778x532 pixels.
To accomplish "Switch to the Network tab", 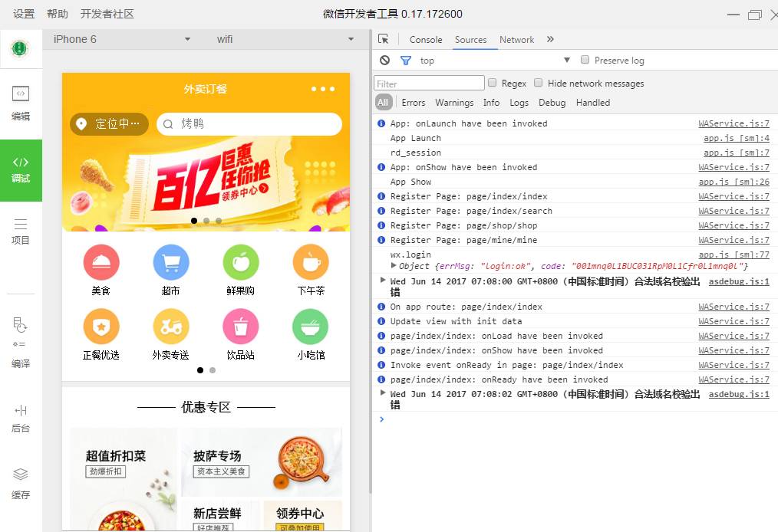I will click(516, 40).
